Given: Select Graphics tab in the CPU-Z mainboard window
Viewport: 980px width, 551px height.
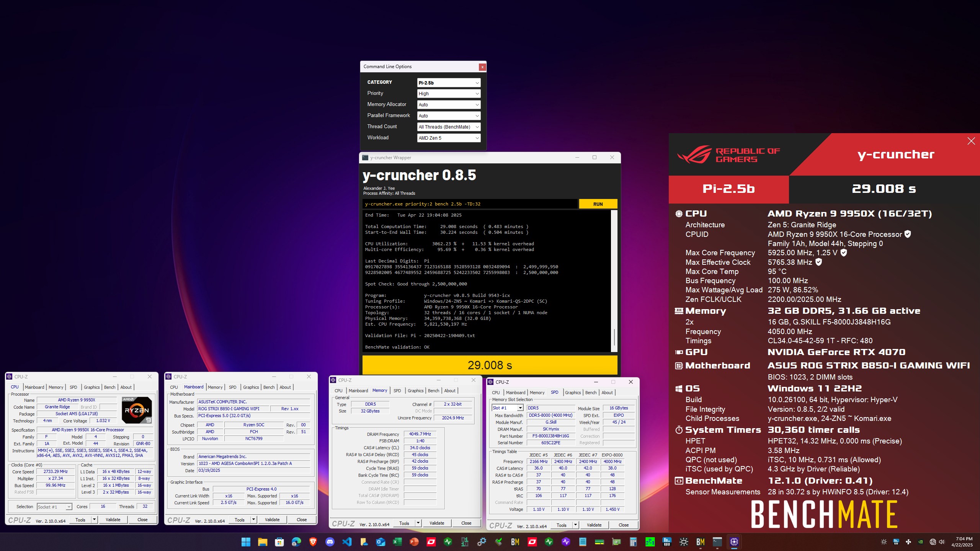Looking at the screenshot, I should pyautogui.click(x=251, y=387).
